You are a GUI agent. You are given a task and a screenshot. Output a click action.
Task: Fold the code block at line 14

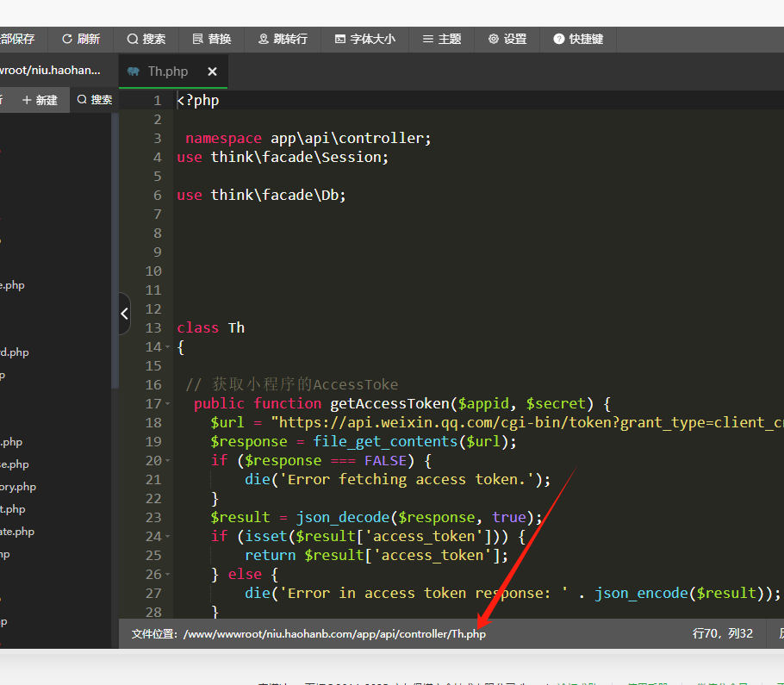(167, 347)
